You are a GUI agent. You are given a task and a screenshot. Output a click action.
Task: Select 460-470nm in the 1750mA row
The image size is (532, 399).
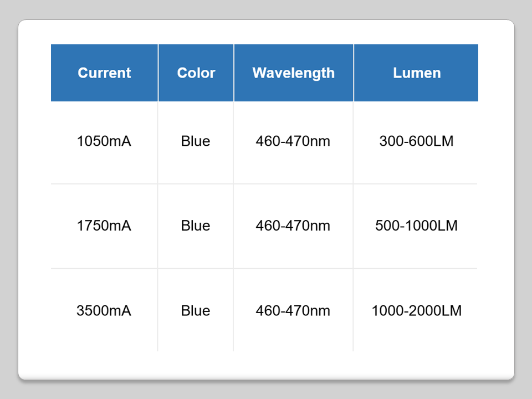click(x=293, y=226)
